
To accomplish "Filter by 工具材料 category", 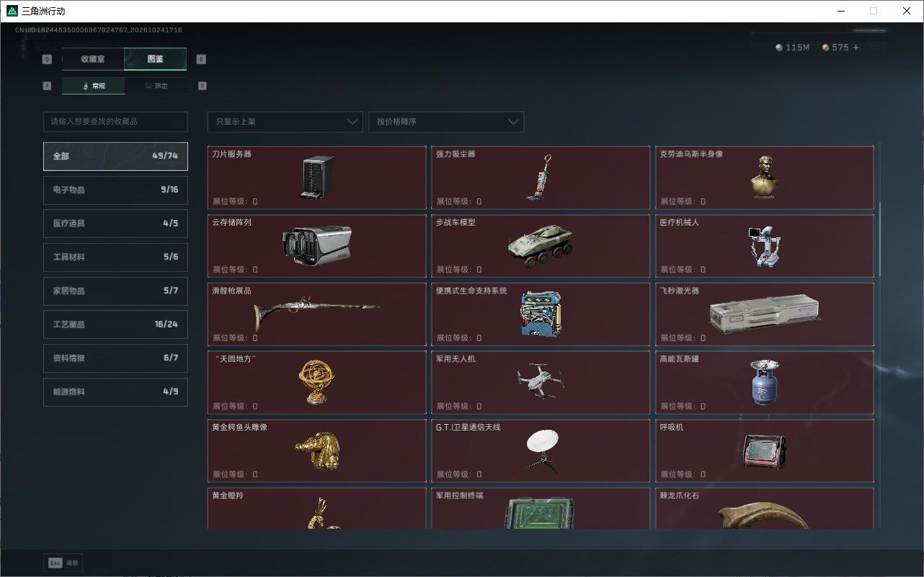I will (x=115, y=257).
